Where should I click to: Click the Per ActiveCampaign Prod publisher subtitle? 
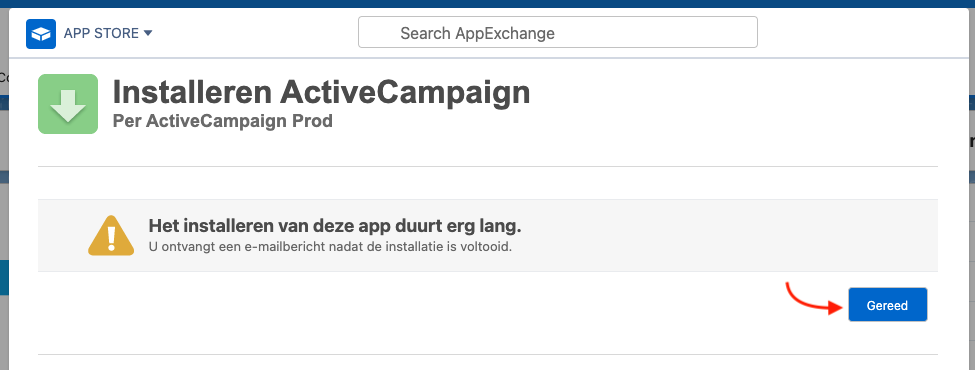point(223,121)
